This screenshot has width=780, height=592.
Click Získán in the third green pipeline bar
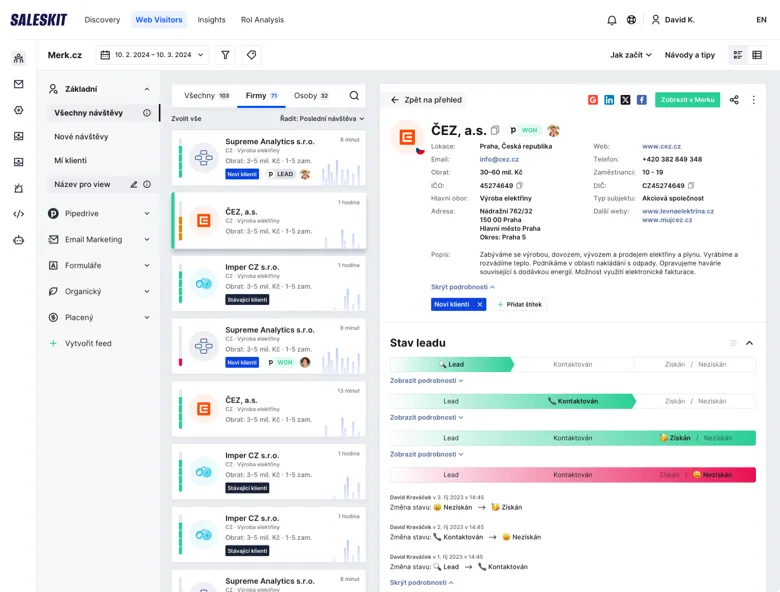[x=675, y=438]
